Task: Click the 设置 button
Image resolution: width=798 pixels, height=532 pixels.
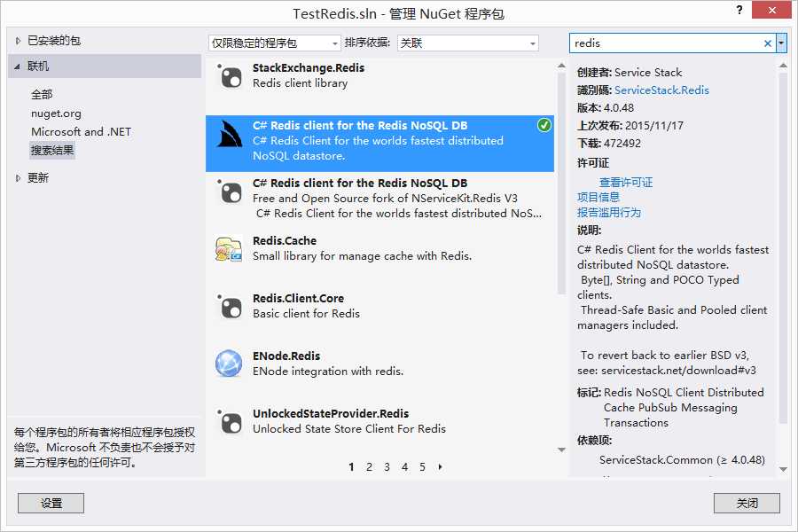Action: 51,503
